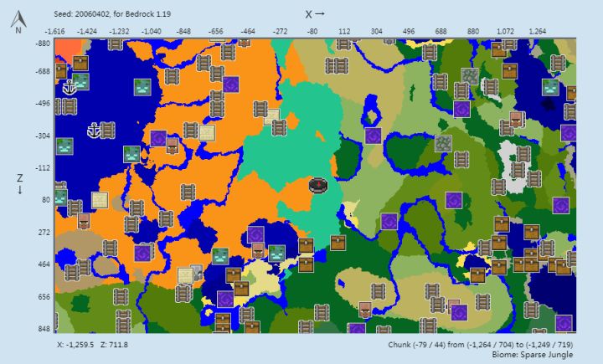Click the red-orange biome patch in the map corner

click(67, 49)
